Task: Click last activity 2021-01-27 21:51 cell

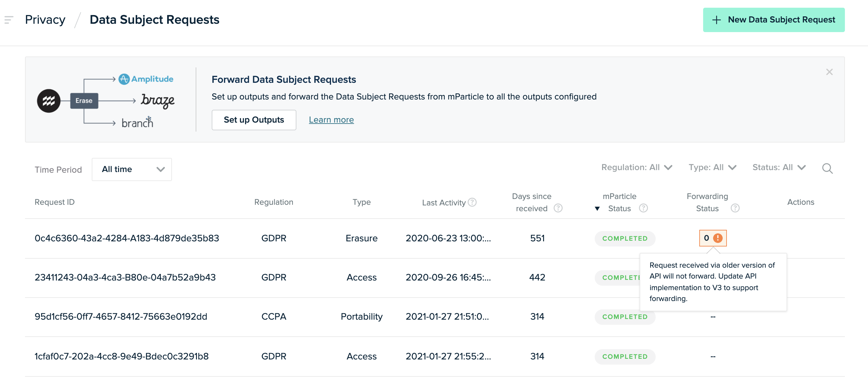Action: [447, 316]
